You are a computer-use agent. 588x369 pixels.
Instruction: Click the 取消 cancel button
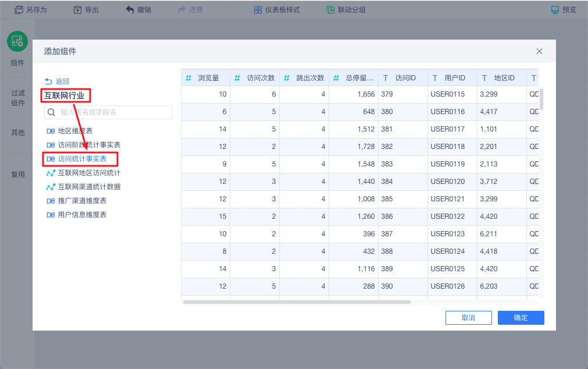468,318
